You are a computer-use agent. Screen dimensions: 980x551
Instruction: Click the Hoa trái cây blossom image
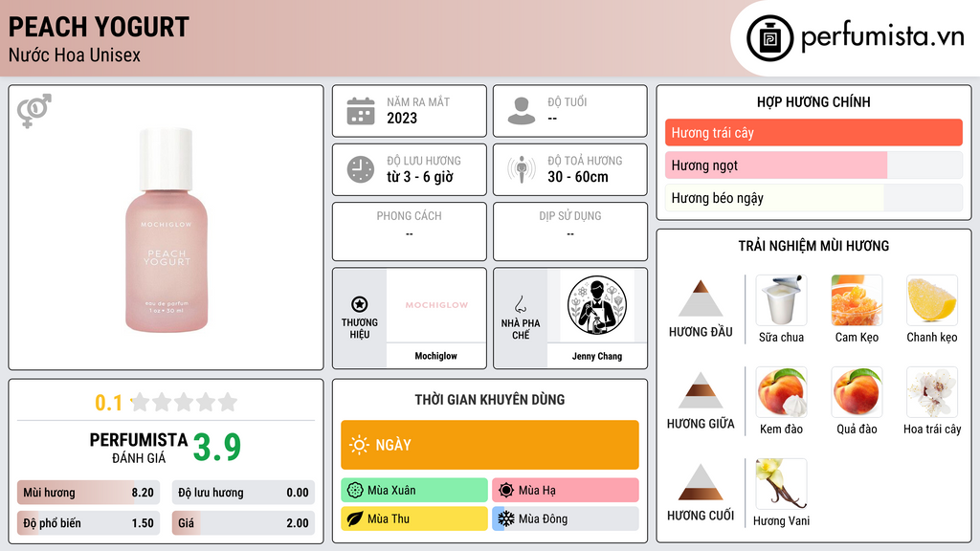click(x=932, y=391)
